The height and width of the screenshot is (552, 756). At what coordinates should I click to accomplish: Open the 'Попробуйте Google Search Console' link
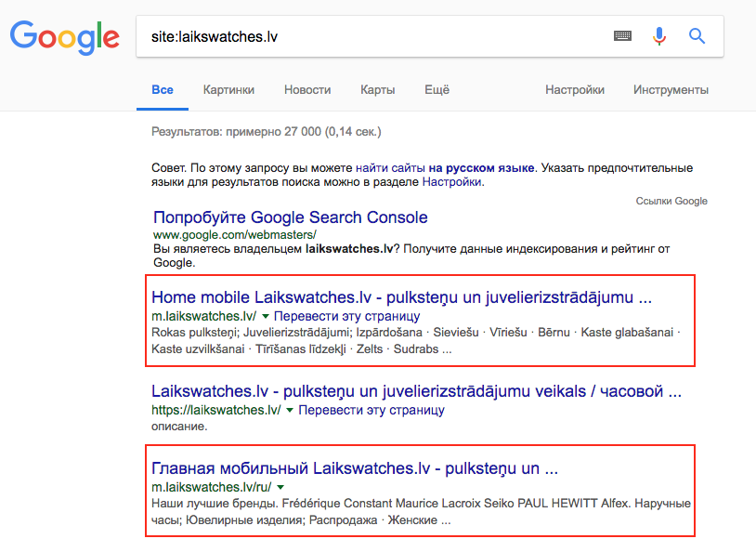pyautogui.click(x=291, y=217)
